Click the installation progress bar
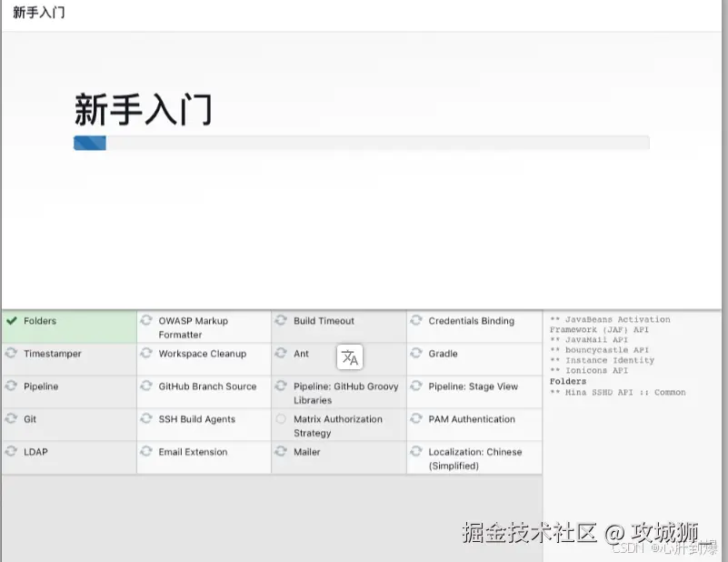The height and width of the screenshot is (562, 728). (361, 142)
